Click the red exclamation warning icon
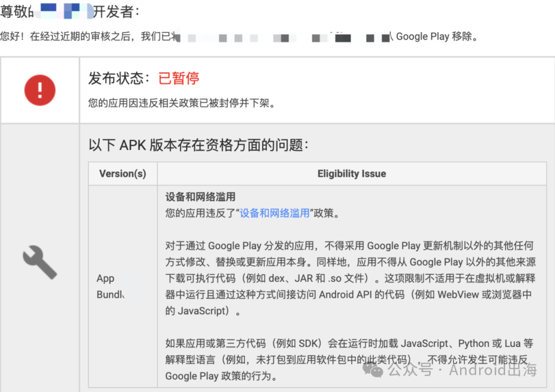 click(x=40, y=91)
